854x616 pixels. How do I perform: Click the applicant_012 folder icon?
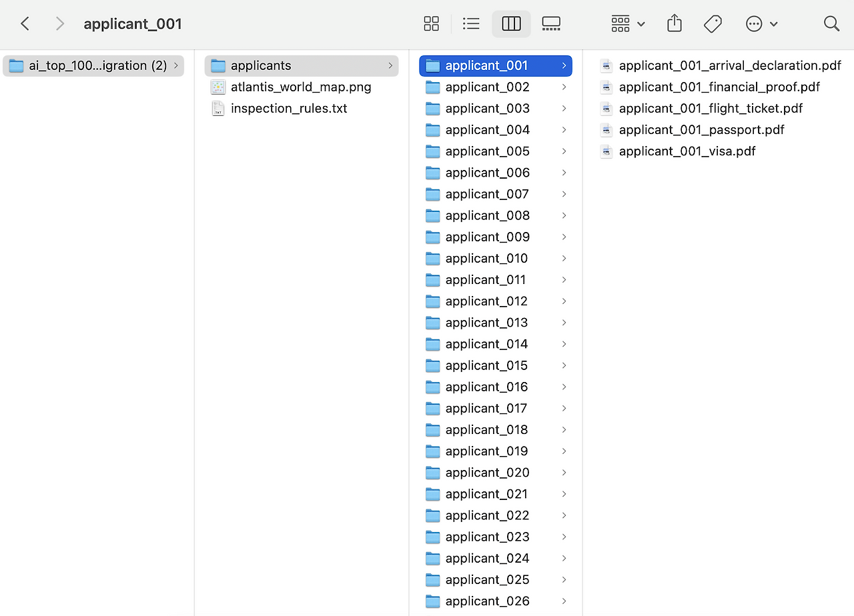click(433, 301)
